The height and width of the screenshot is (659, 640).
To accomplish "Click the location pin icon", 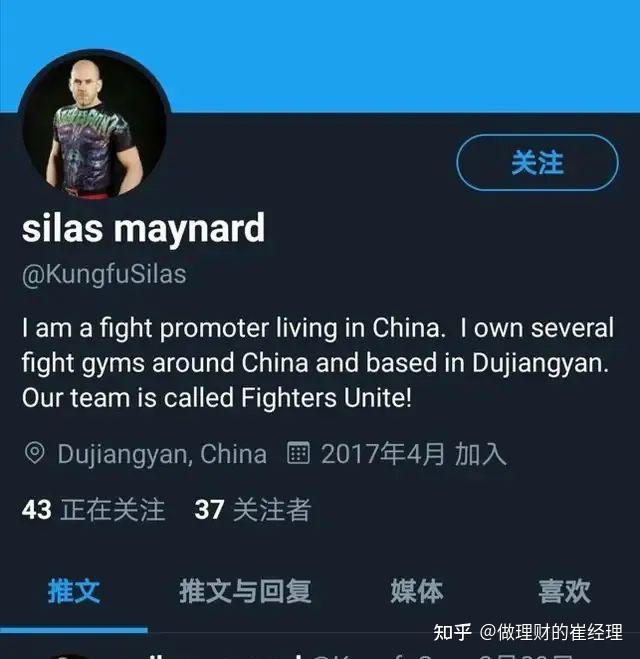I will click(x=34, y=453).
